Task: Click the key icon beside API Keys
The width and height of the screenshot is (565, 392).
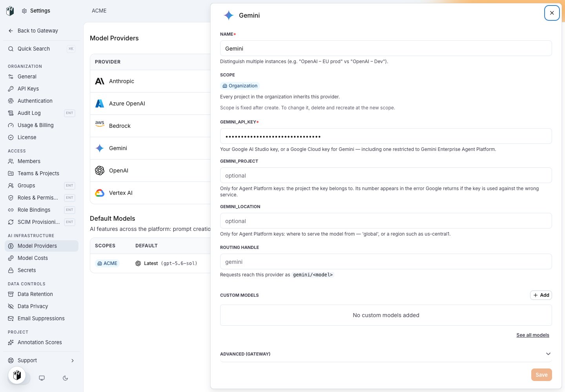Action: pyautogui.click(x=11, y=89)
